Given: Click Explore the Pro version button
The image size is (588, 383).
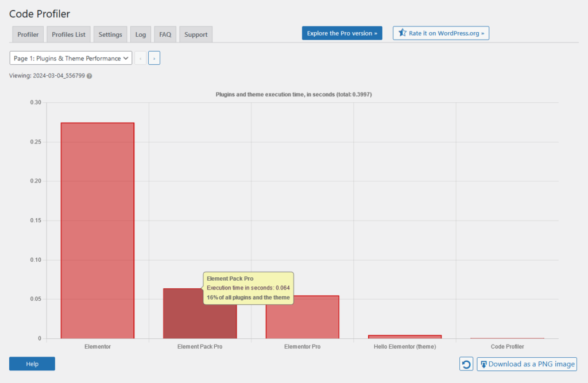Looking at the screenshot, I should pyautogui.click(x=342, y=33).
